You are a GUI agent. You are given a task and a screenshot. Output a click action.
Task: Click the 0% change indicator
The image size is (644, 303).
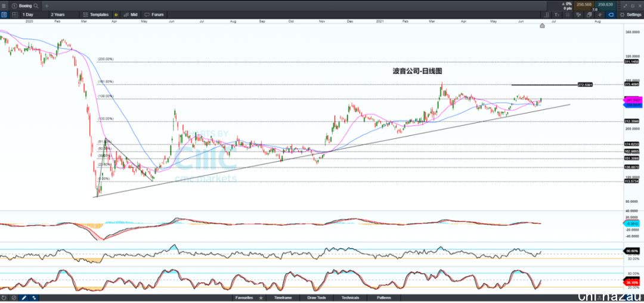click(x=567, y=4)
